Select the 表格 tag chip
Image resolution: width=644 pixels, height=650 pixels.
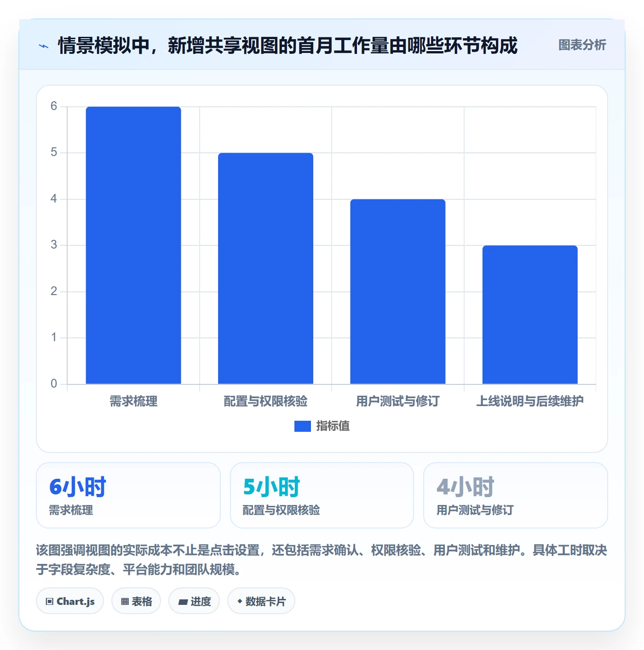click(x=136, y=601)
